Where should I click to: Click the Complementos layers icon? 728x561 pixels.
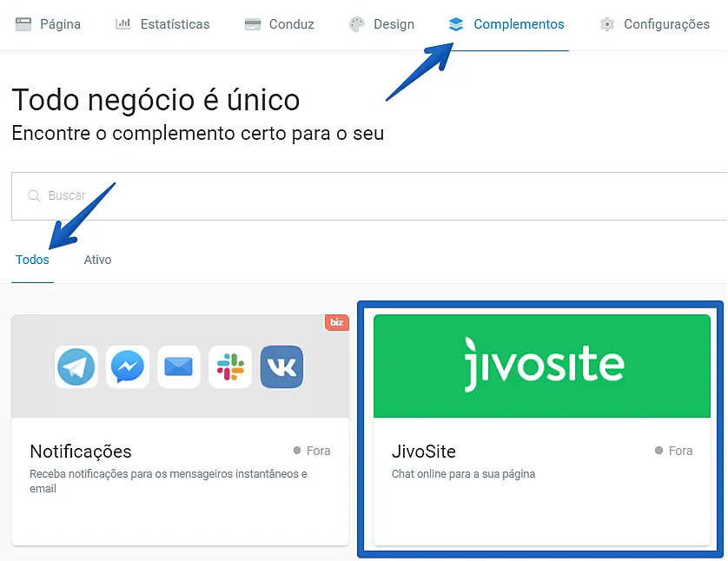456,24
